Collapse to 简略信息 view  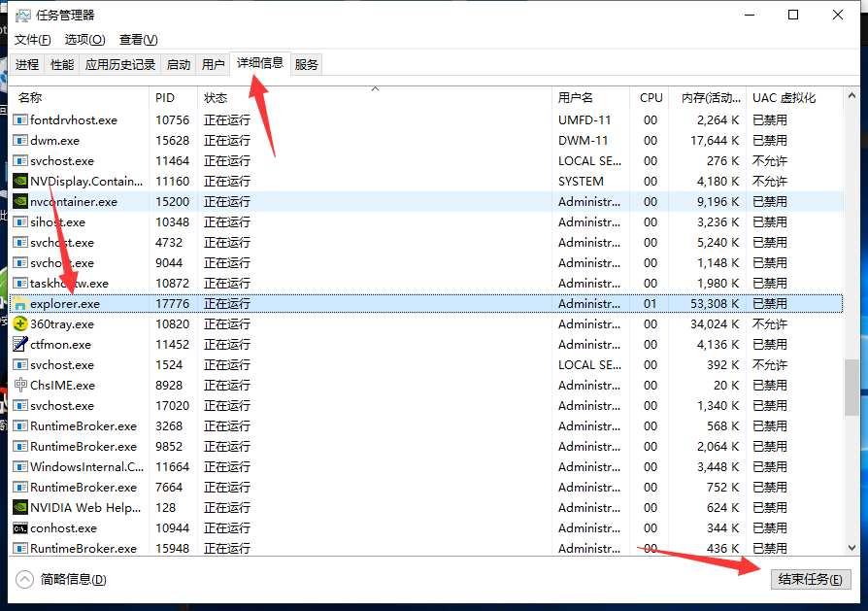[63, 580]
